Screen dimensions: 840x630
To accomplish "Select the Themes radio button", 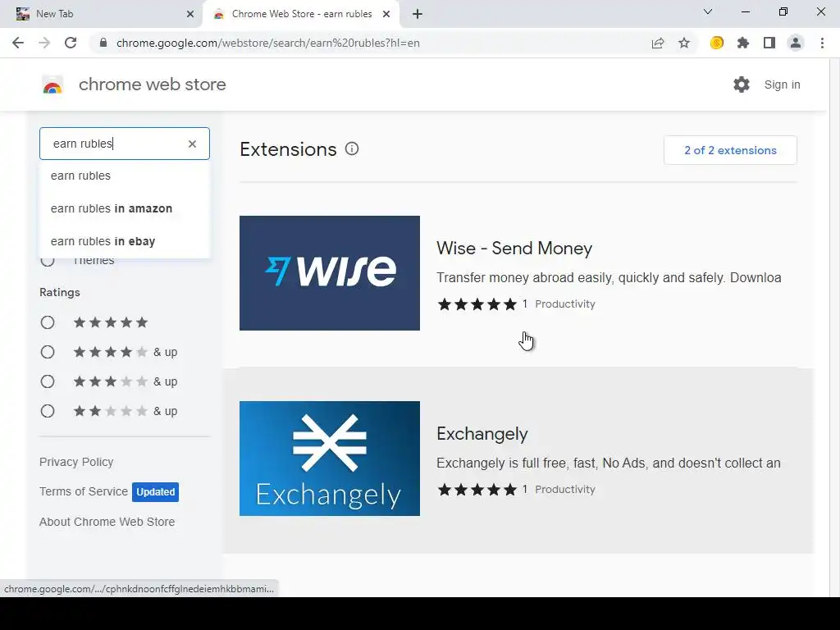I will click(x=48, y=261).
